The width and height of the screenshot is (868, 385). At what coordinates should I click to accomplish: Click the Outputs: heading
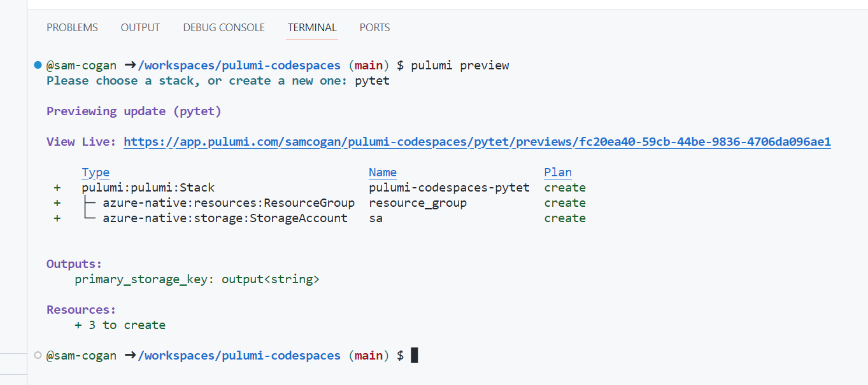coord(75,264)
